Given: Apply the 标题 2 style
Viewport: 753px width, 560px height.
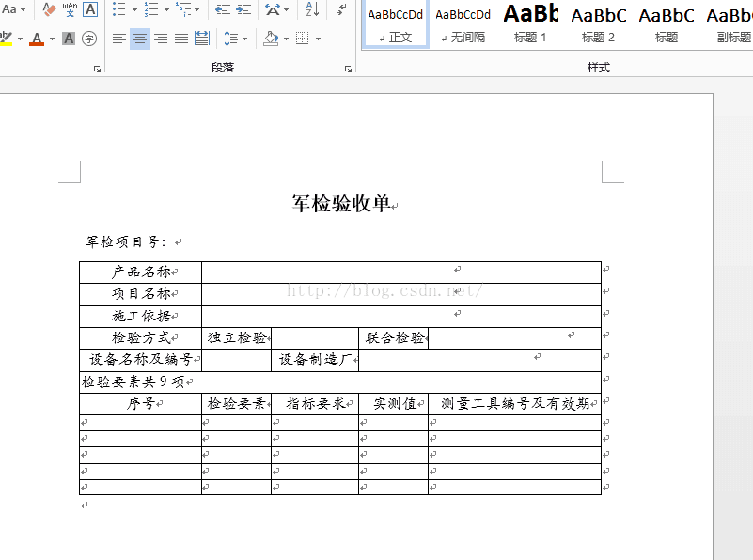Looking at the screenshot, I should click(x=599, y=24).
